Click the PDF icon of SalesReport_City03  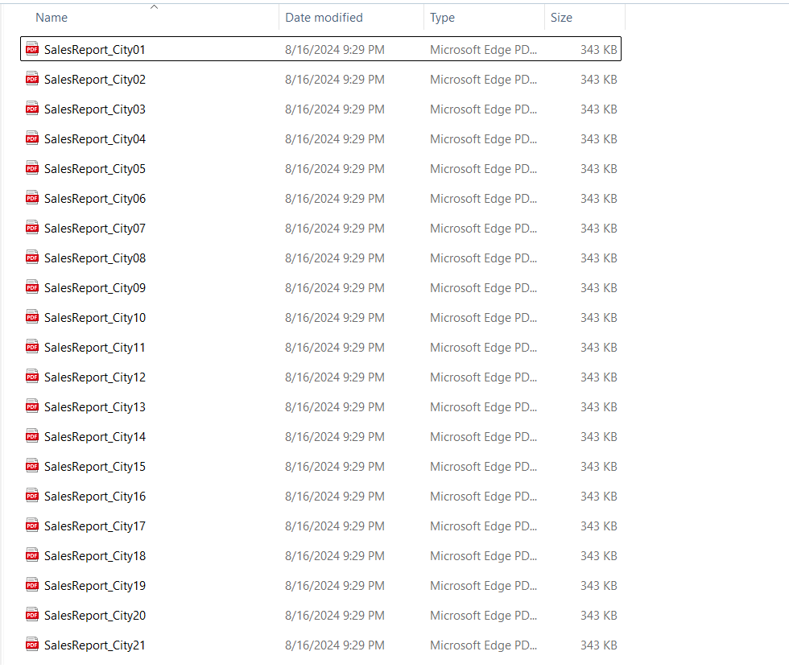(32, 108)
